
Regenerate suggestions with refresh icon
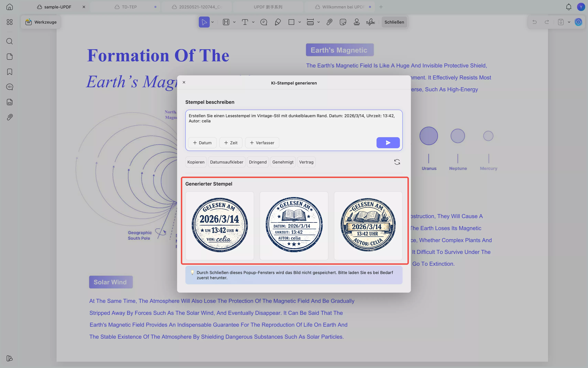pos(397,162)
